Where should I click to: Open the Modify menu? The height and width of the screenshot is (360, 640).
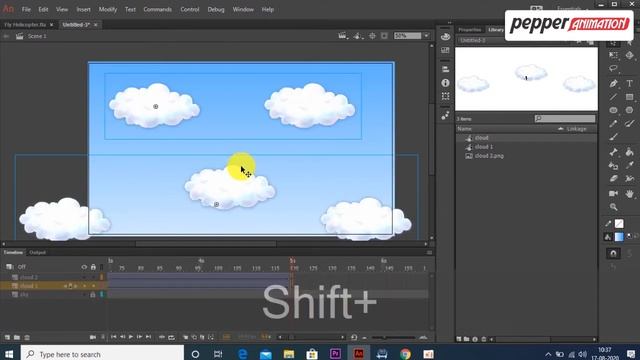108,9
